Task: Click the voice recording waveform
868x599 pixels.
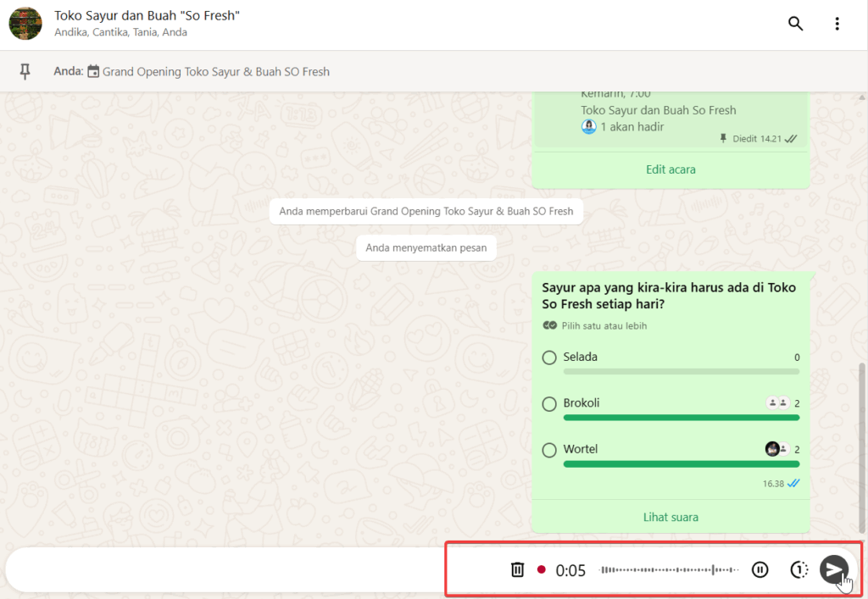Action: click(668, 570)
